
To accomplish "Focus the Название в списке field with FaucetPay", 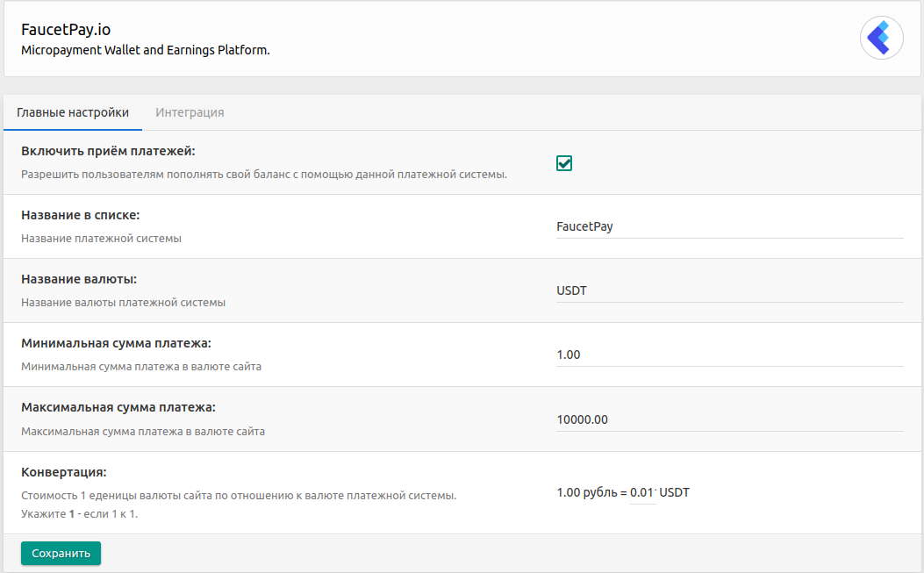I will coord(728,226).
